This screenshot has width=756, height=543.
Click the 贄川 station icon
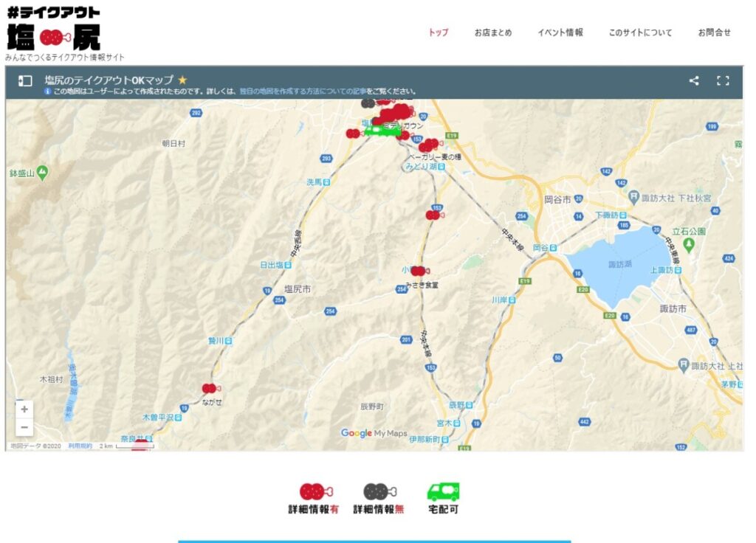(x=229, y=341)
